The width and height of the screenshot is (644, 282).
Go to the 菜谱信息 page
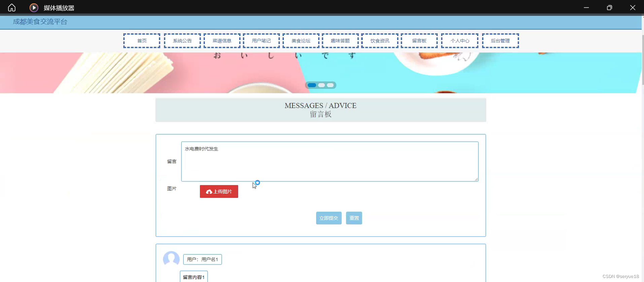222,41
